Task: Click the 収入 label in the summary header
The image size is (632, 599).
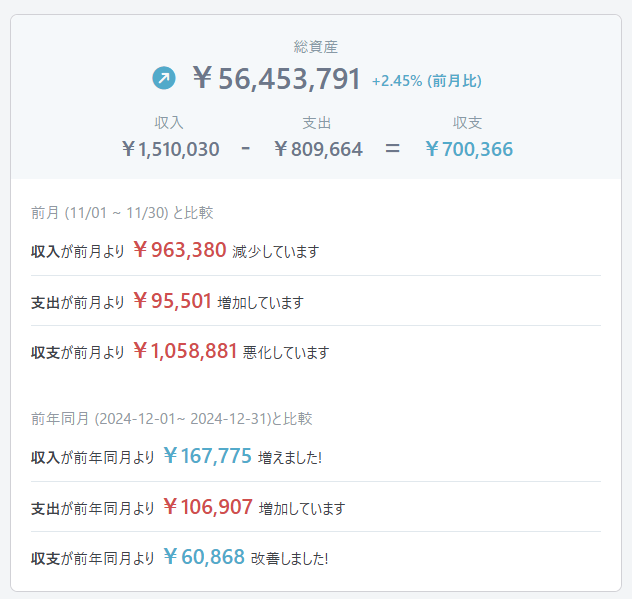Action: click(x=169, y=123)
